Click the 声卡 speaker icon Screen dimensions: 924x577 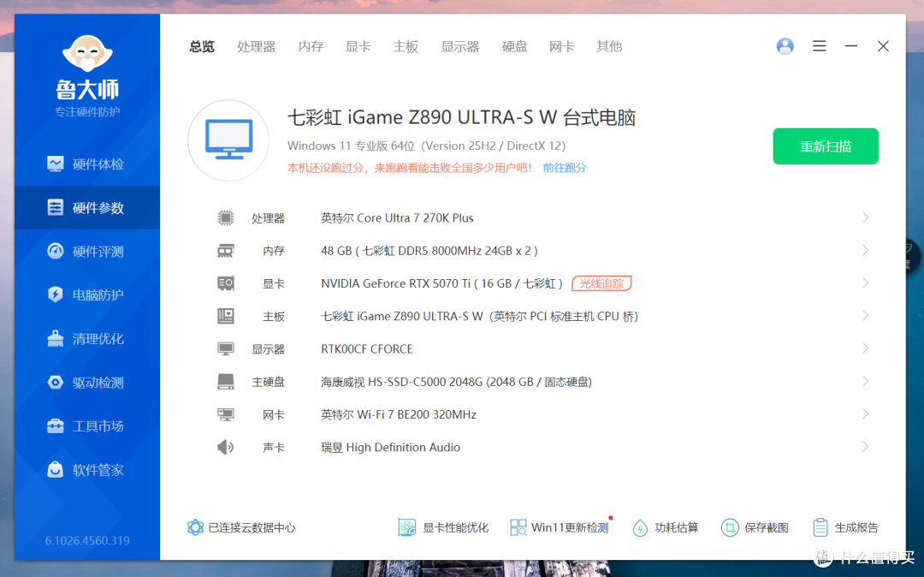(225, 448)
